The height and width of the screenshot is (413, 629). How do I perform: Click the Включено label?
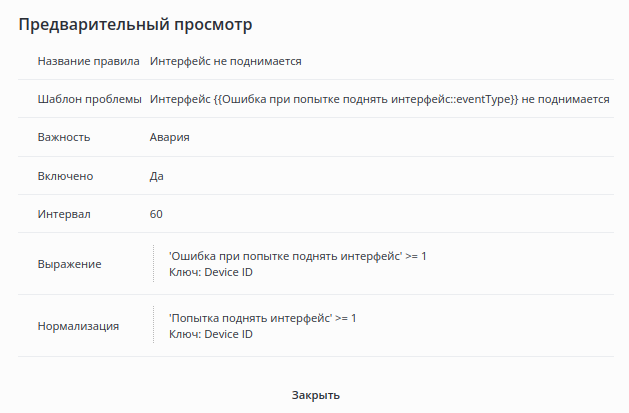coord(65,176)
